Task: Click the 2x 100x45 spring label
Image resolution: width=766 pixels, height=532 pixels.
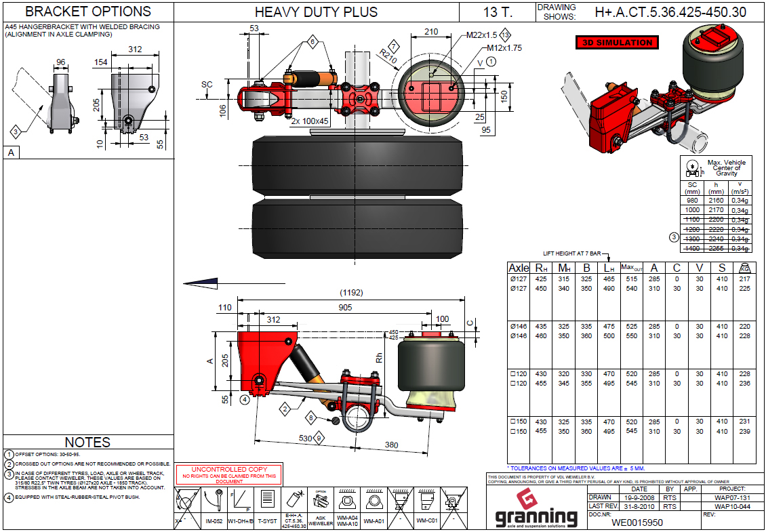Action: [x=310, y=121]
